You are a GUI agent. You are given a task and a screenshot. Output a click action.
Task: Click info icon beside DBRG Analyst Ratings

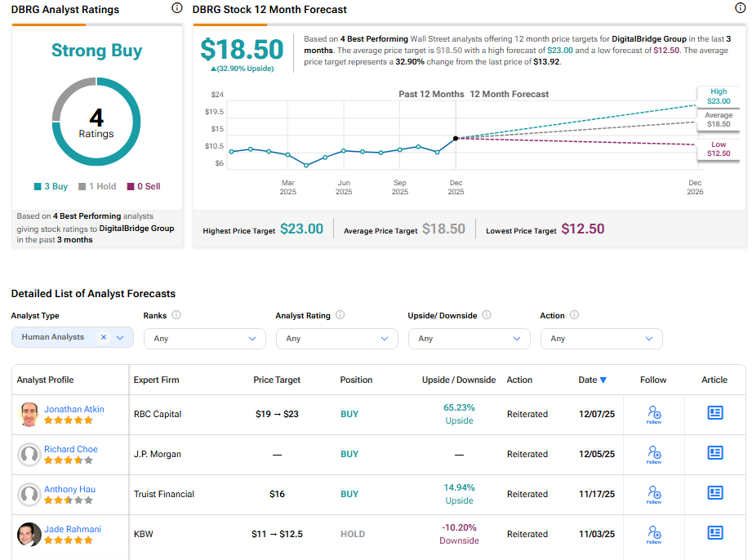click(x=177, y=8)
